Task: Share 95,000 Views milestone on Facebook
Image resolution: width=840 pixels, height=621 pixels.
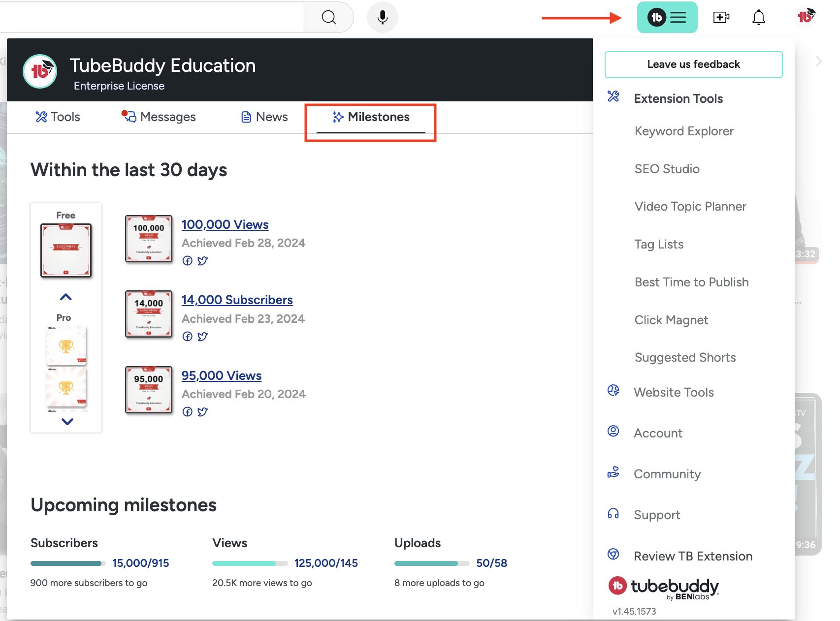Action: [x=187, y=412]
